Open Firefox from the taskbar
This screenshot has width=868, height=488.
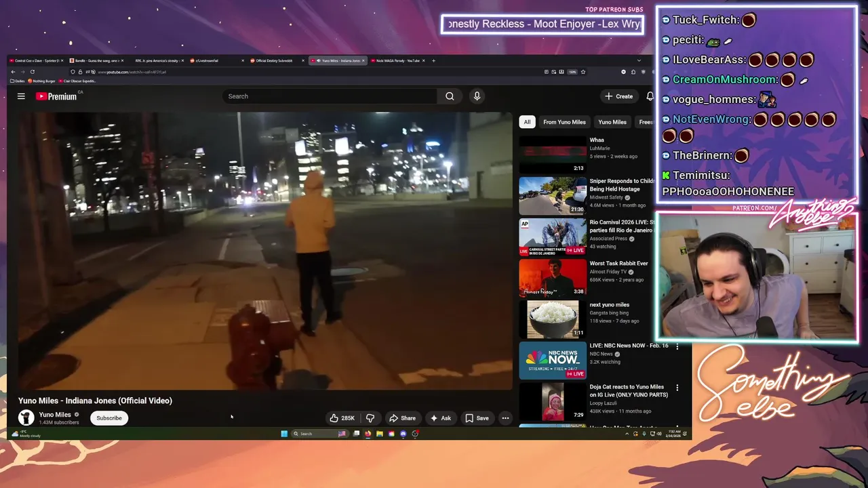pyautogui.click(x=368, y=434)
